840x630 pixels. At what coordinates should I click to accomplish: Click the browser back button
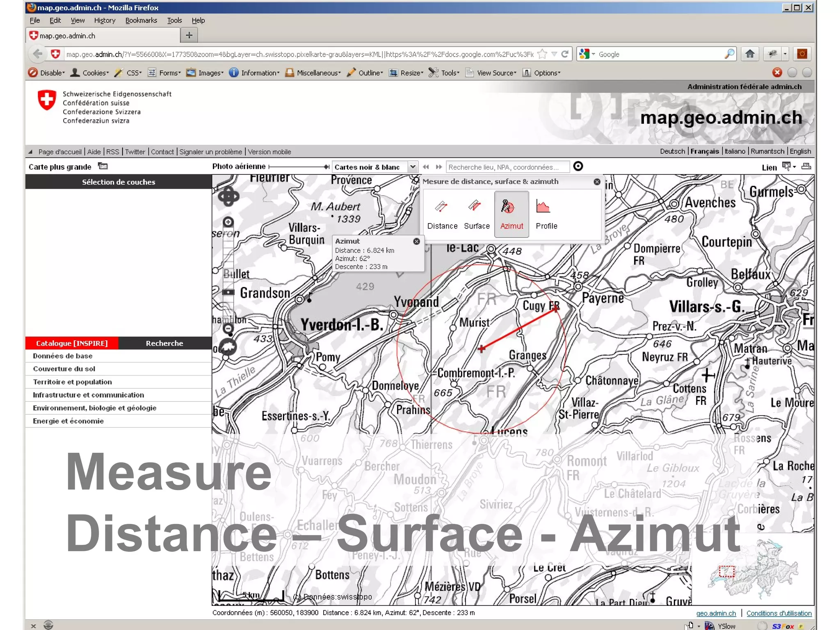pos(37,54)
